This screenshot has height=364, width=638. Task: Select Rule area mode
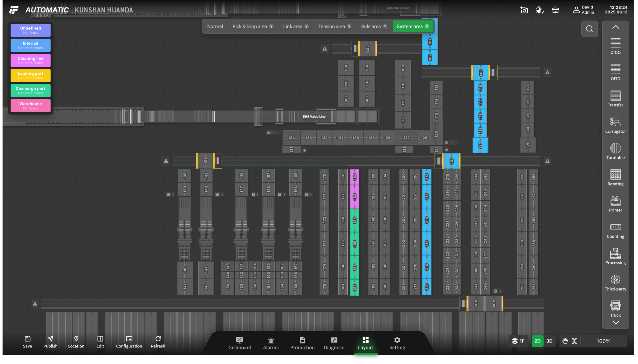point(374,26)
